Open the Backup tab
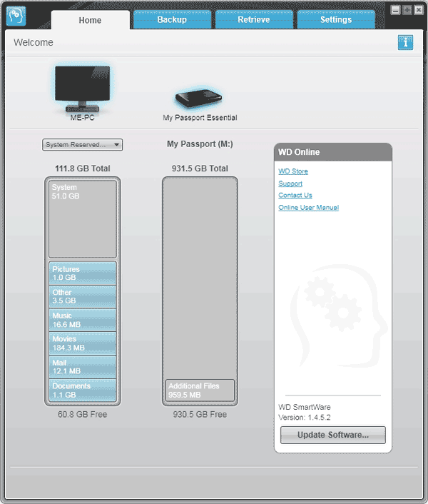 [x=172, y=19]
